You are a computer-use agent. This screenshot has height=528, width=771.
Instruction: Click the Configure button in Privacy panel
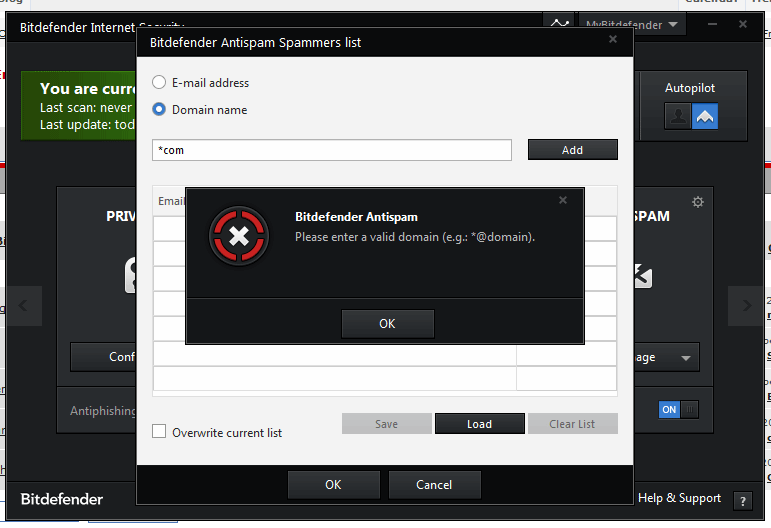click(x=103, y=357)
